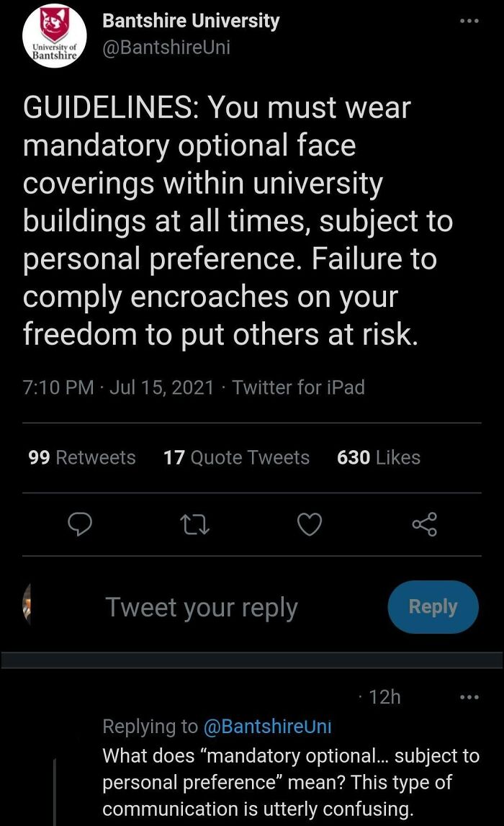Click the blue Reply button

(x=433, y=607)
